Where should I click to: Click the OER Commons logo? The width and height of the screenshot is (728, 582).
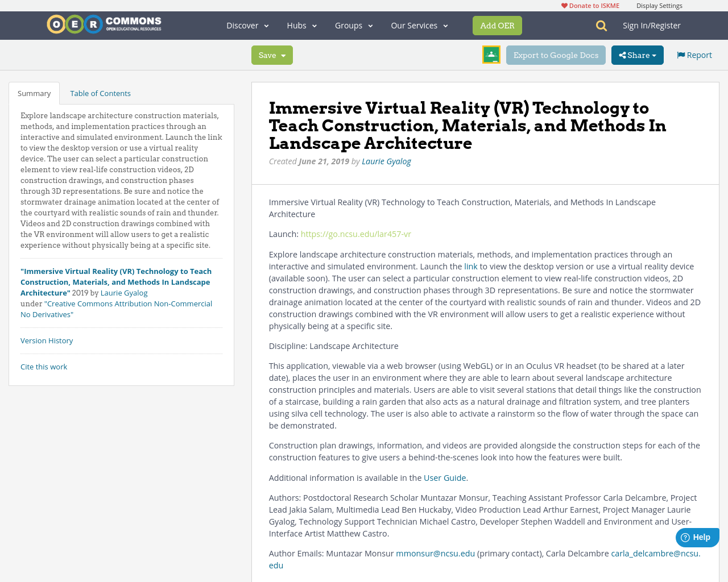[104, 24]
